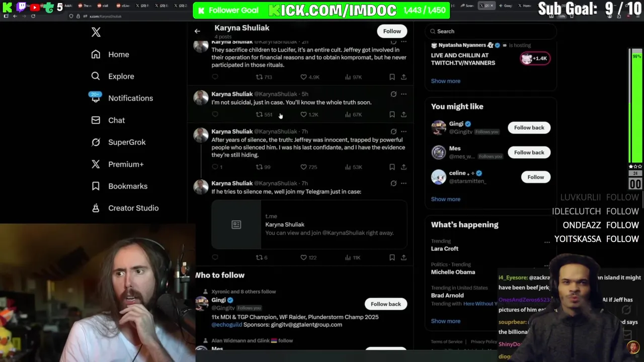644x362 pixels.
Task: Open Notifications in sidebar
Action: [121, 98]
